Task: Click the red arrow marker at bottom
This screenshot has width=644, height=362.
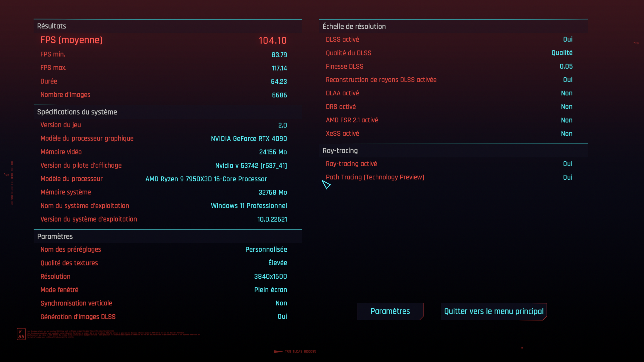Action: point(278,352)
